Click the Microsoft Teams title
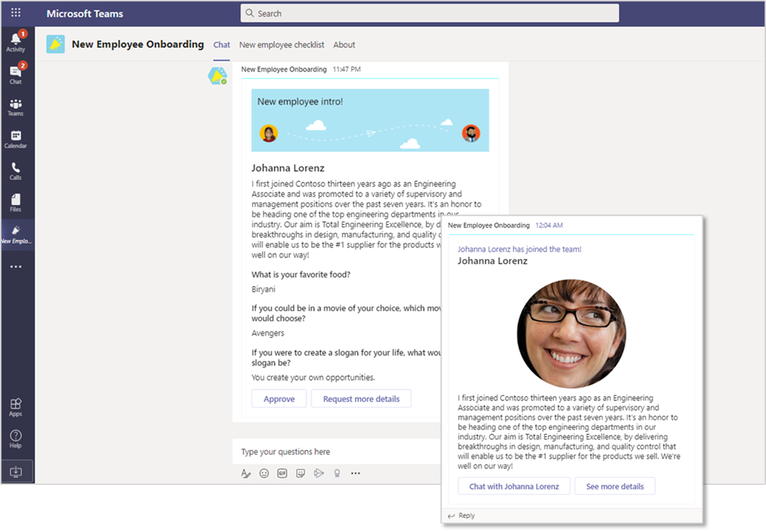766x532 pixels. click(x=85, y=13)
